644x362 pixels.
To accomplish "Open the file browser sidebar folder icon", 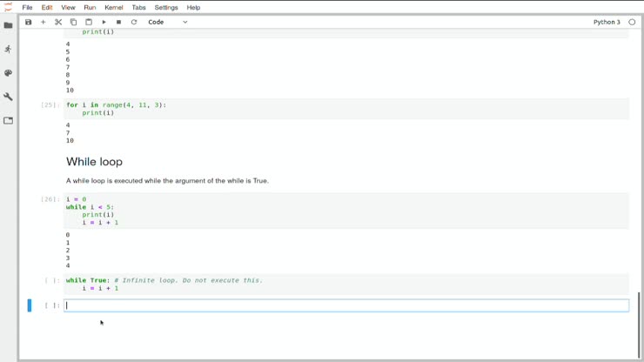I will 8,25.
